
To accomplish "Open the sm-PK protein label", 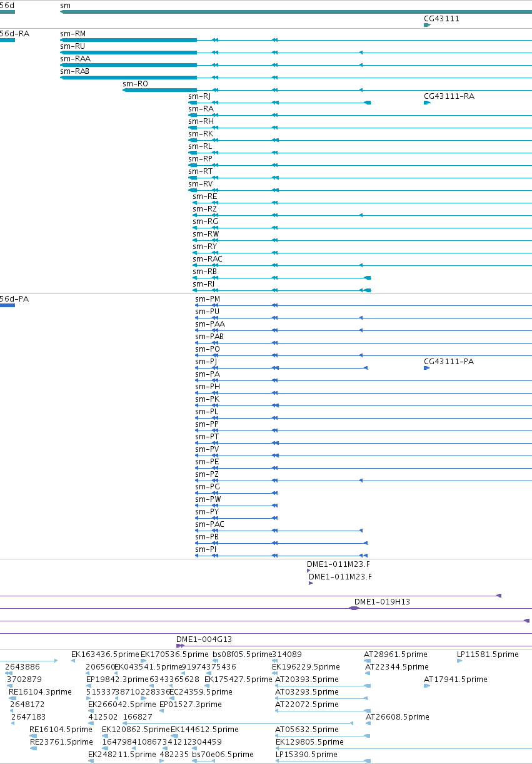I will [x=208, y=399].
